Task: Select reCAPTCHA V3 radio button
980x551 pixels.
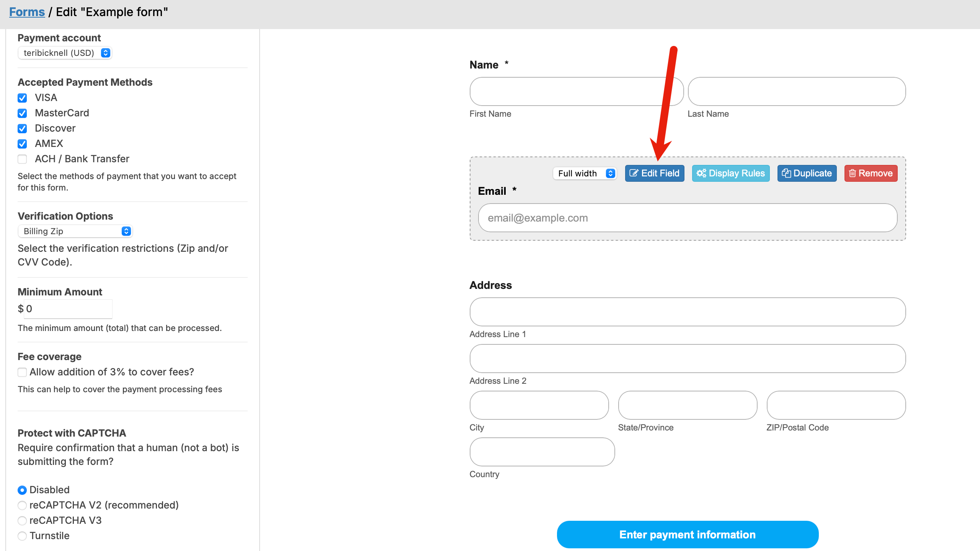Action: click(22, 521)
